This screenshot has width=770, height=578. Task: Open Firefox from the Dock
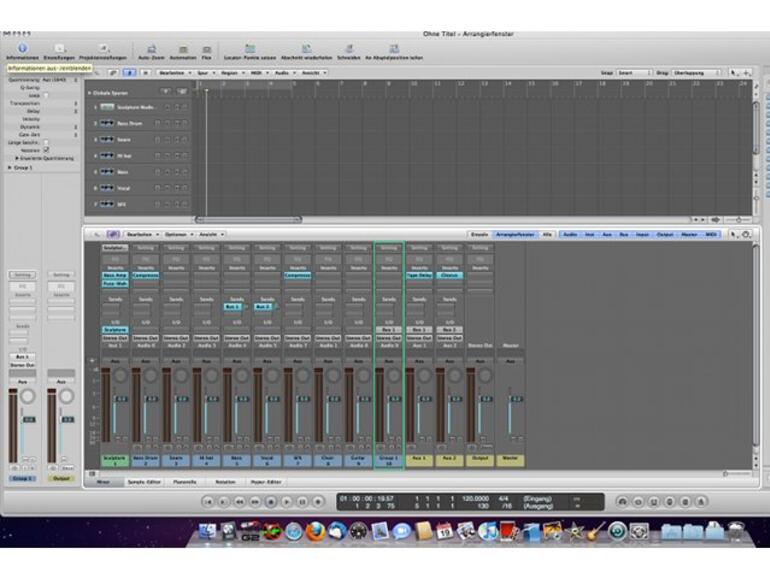pos(316,531)
